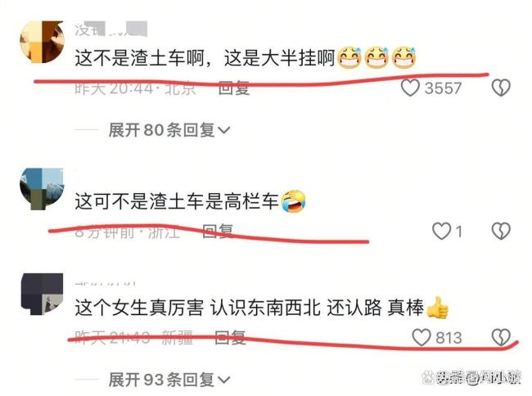The width and height of the screenshot is (532, 396).
Task: Reply to the 新疆 comment about 认路
Action: (230, 337)
